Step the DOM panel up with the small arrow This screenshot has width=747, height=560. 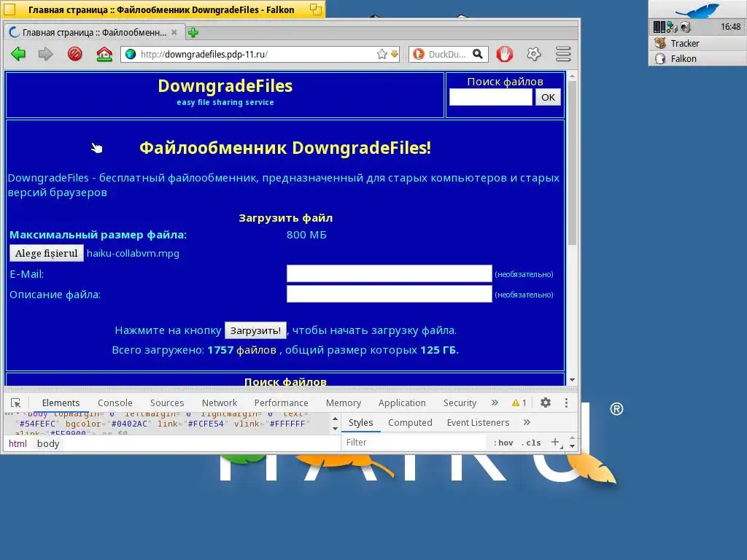point(335,419)
